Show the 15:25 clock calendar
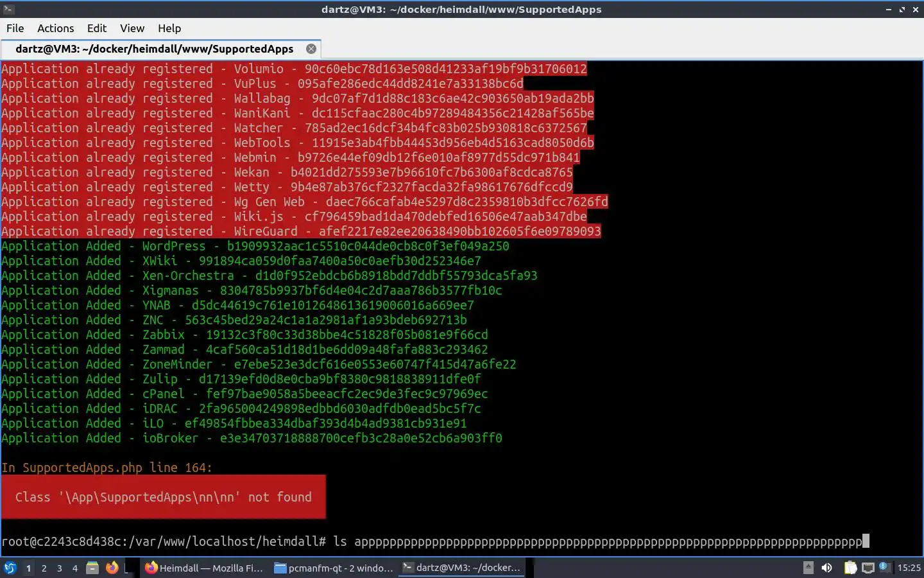Viewport: 924px width, 578px height. [x=909, y=568]
